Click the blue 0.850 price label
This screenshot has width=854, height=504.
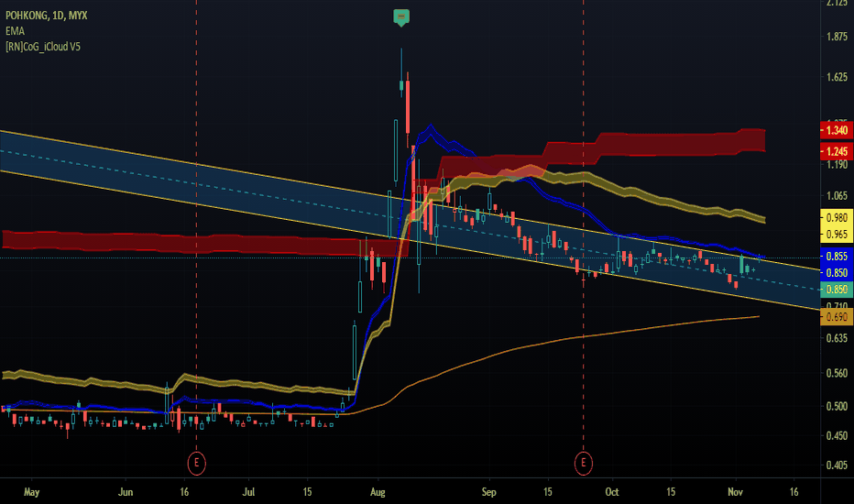(x=837, y=272)
